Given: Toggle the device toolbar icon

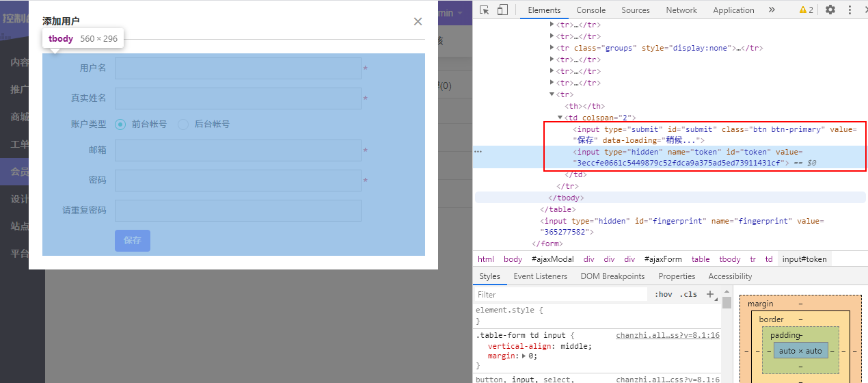Looking at the screenshot, I should pos(502,10).
